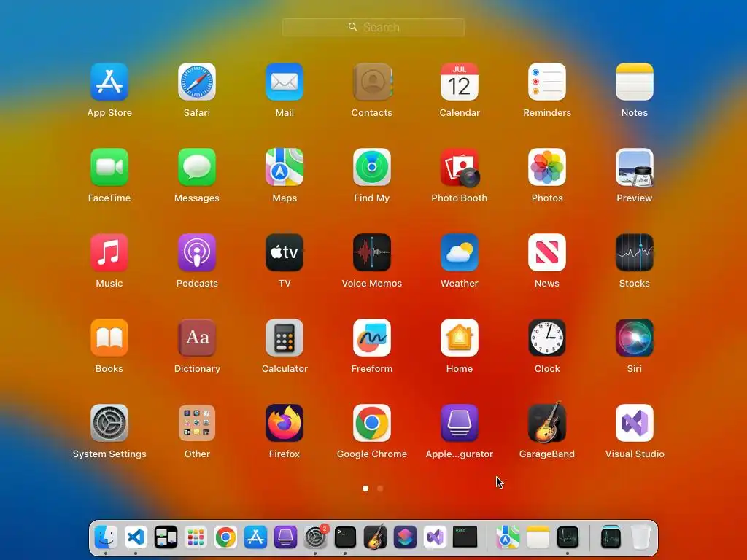The width and height of the screenshot is (747, 560).
Task: Open Voice Memos
Action: [x=372, y=252]
